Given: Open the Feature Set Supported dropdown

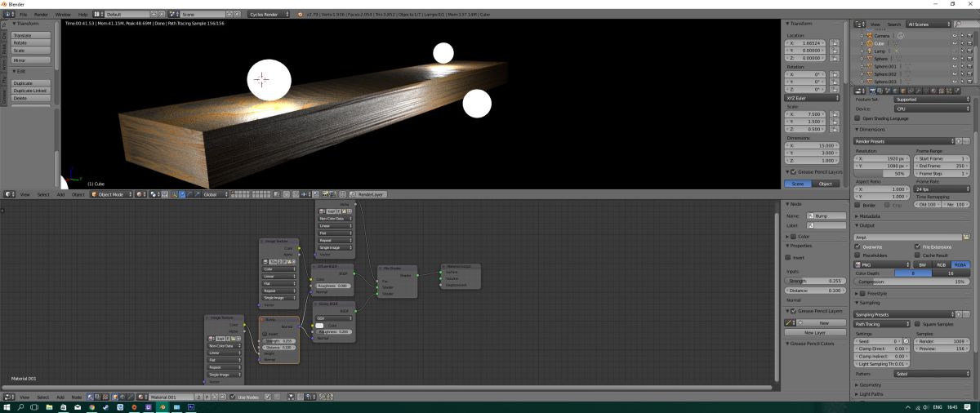Looking at the screenshot, I should (932, 100).
